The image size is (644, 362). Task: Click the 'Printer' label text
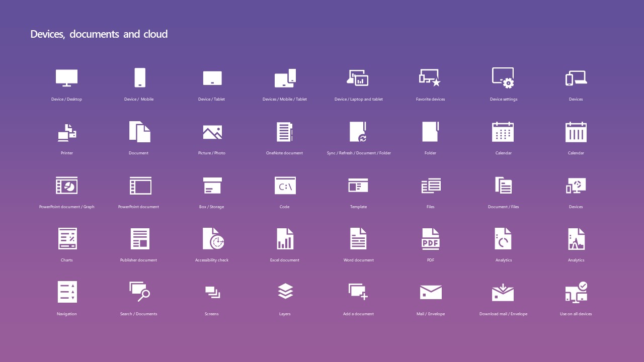[x=67, y=153]
